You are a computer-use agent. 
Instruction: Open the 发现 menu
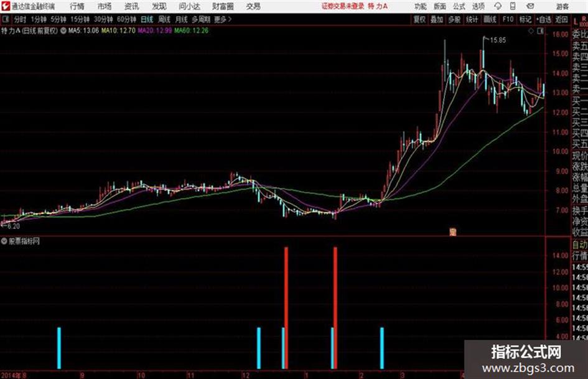pyautogui.click(x=159, y=6)
